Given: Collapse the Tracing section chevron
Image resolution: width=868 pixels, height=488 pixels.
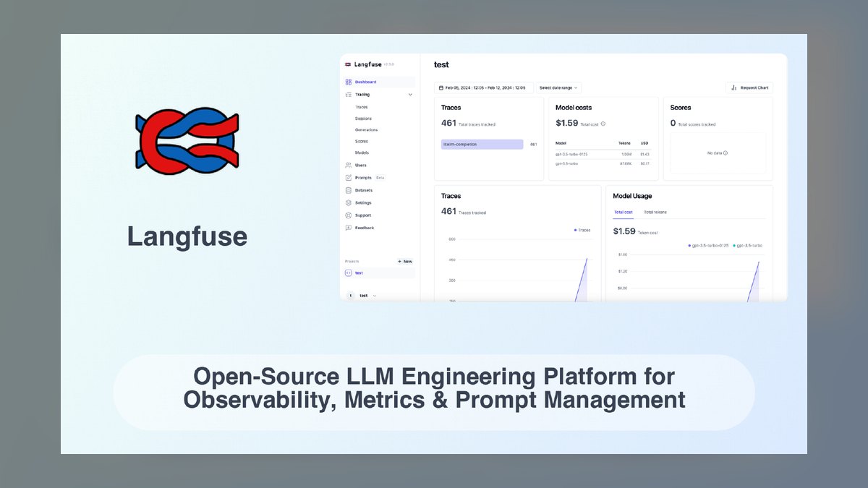Looking at the screenshot, I should [x=410, y=95].
